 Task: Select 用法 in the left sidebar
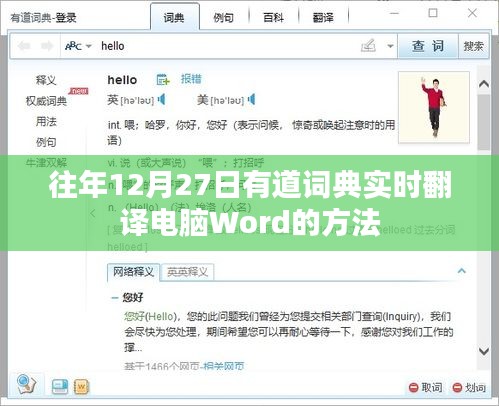click(46, 121)
